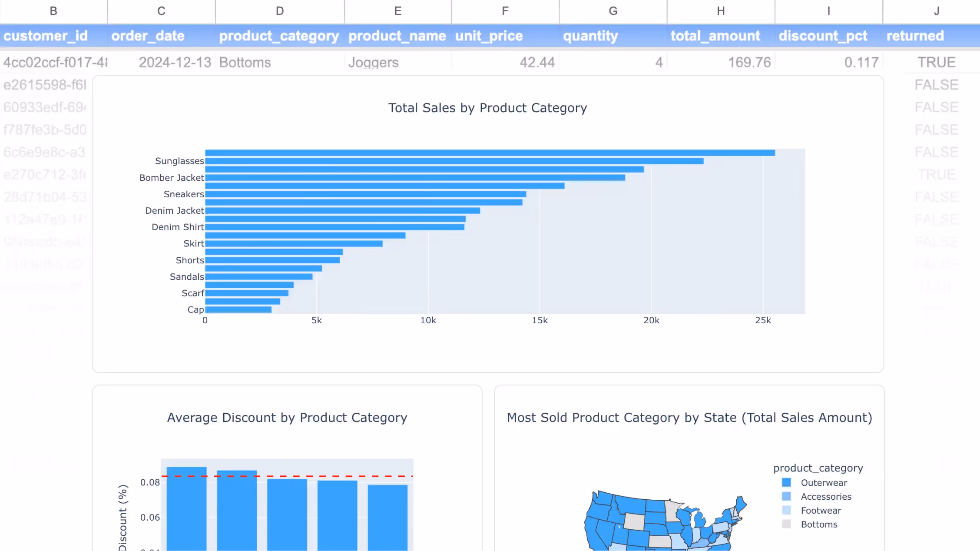980x551 pixels.
Task: Select column B header
Action: point(53,11)
